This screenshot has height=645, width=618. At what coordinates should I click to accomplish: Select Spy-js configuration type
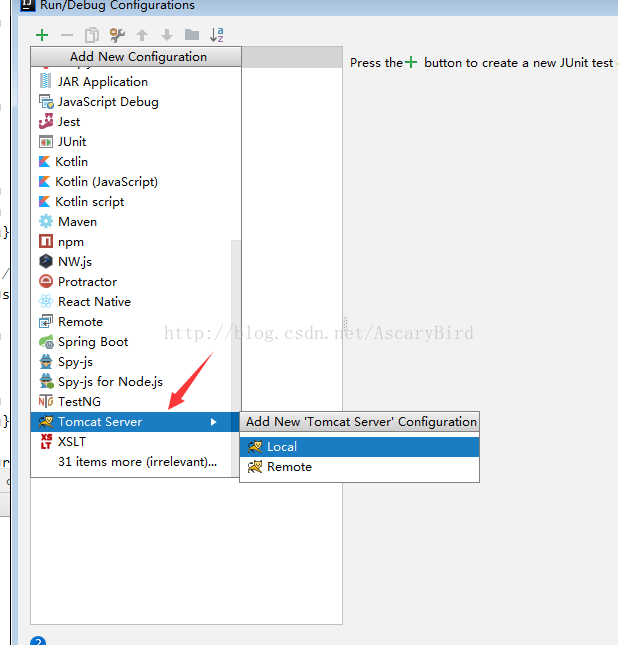point(135,362)
